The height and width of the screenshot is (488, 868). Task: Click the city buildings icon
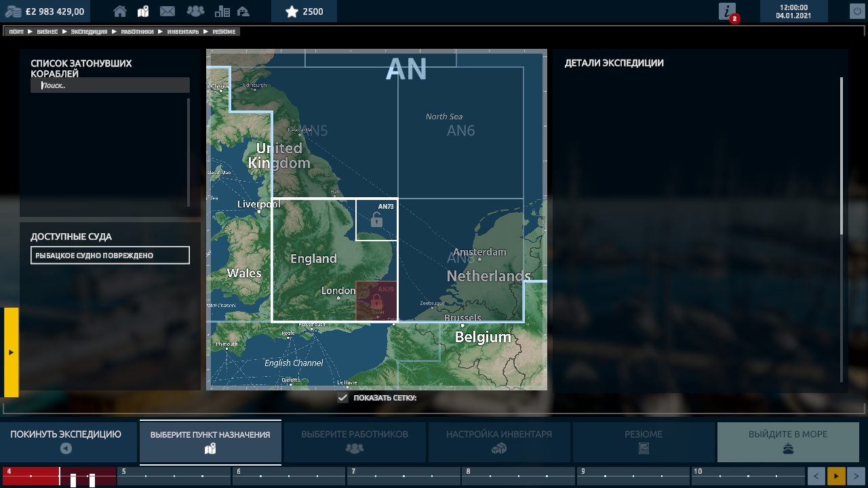(222, 12)
